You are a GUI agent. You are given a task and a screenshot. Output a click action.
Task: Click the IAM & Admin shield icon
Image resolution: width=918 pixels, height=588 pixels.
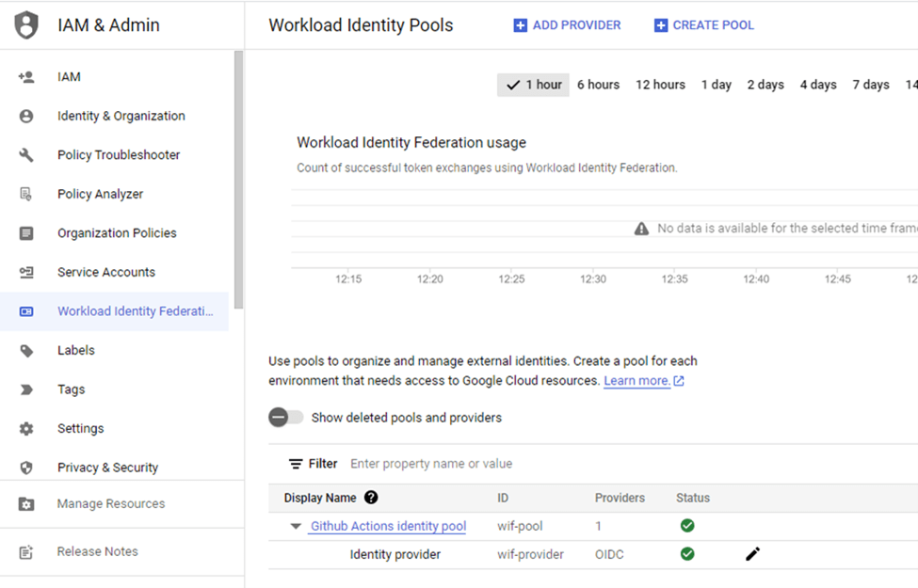pyautogui.click(x=26, y=25)
